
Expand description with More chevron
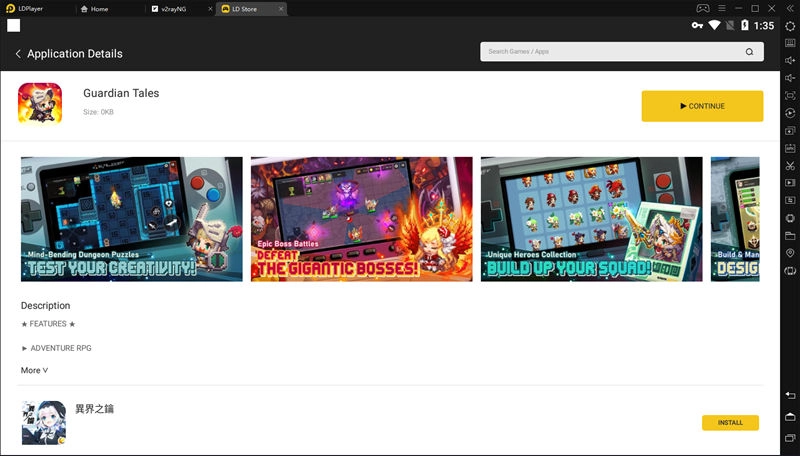tap(34, 370)
